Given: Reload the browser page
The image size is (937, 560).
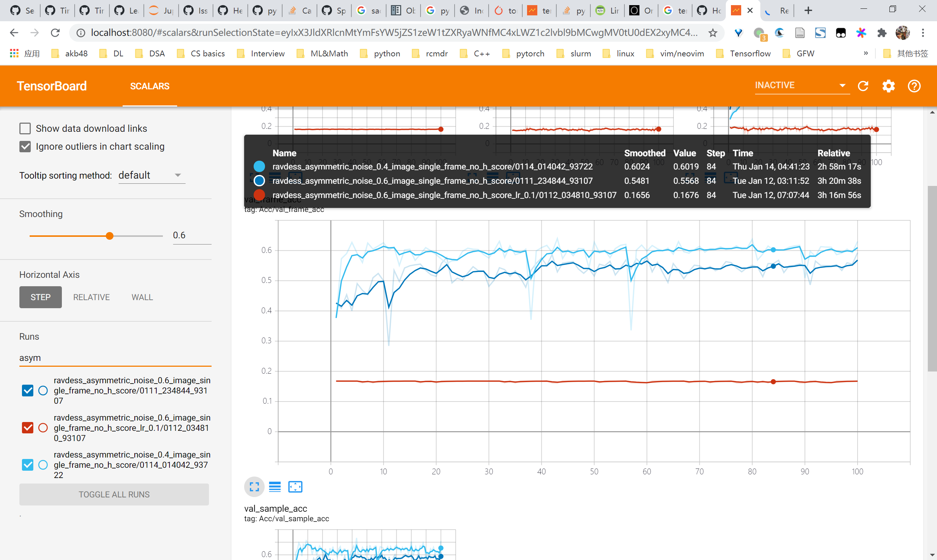Looking at the screenshot, I should [x=55, y=33].
